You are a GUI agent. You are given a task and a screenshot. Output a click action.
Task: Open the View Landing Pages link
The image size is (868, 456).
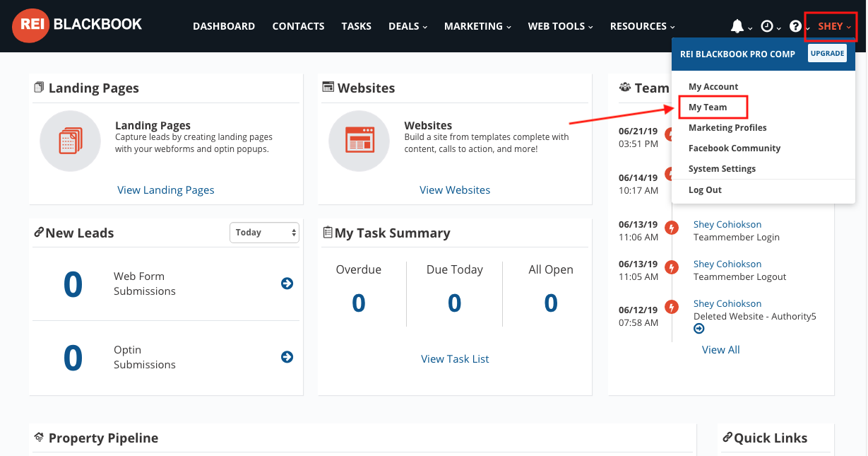click(166, 190)
